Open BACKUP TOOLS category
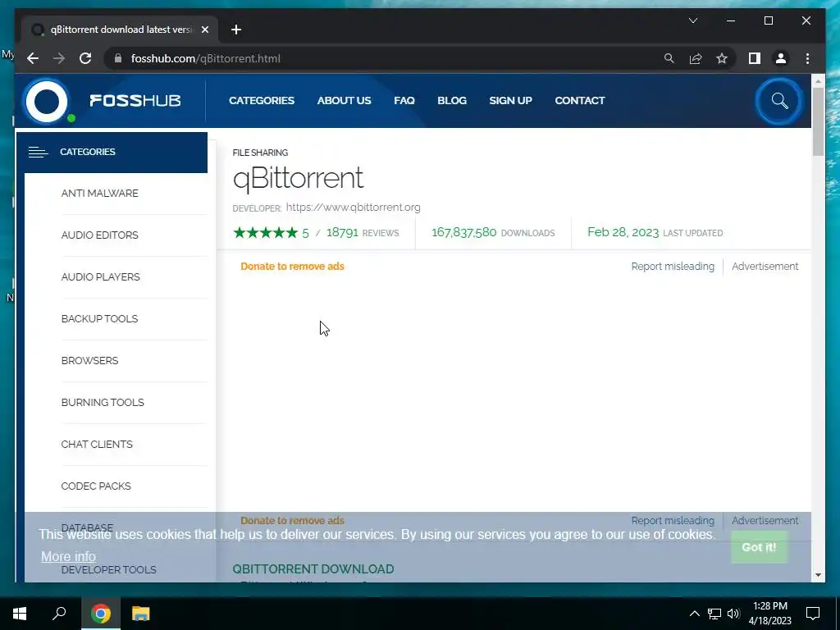The image size is (840, 630). click(x=99, y=319)
